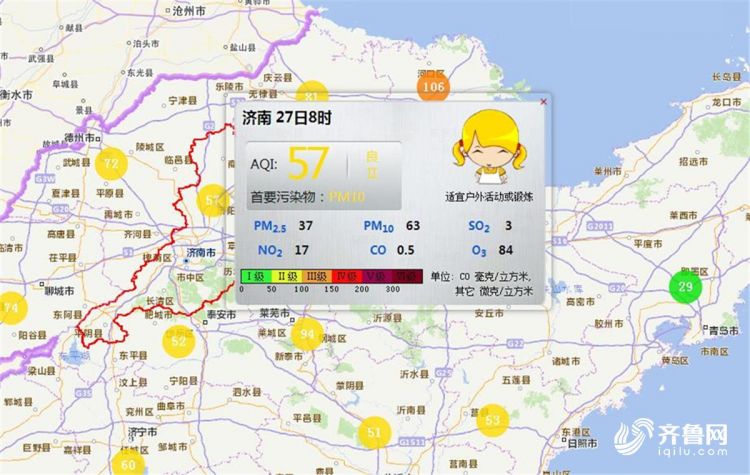Click the 沂水县 label

point(414,374)
